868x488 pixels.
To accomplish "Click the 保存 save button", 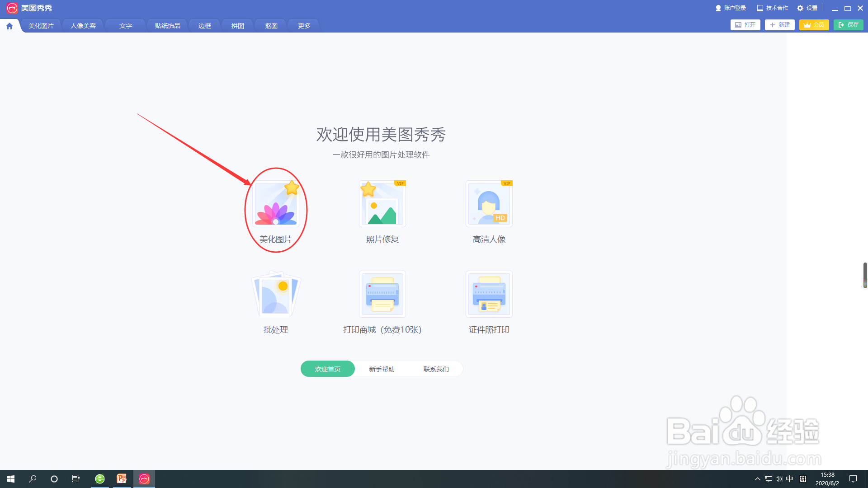I will tap(849, 25).
